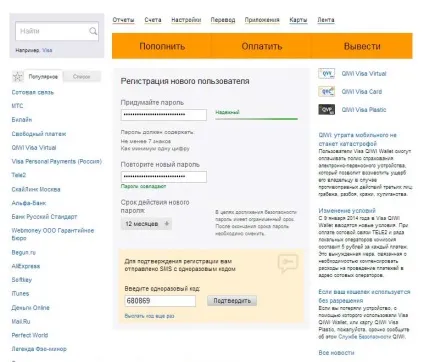Open the Билайн provider link
Image resolution: width=424 pixels, height=362 pixels.
[22, 120]
